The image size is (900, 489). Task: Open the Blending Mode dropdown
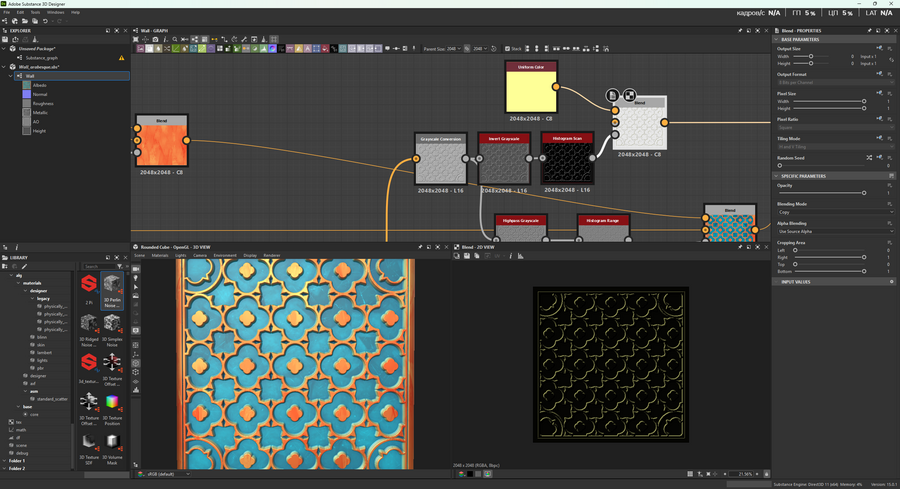coord(835,212)
